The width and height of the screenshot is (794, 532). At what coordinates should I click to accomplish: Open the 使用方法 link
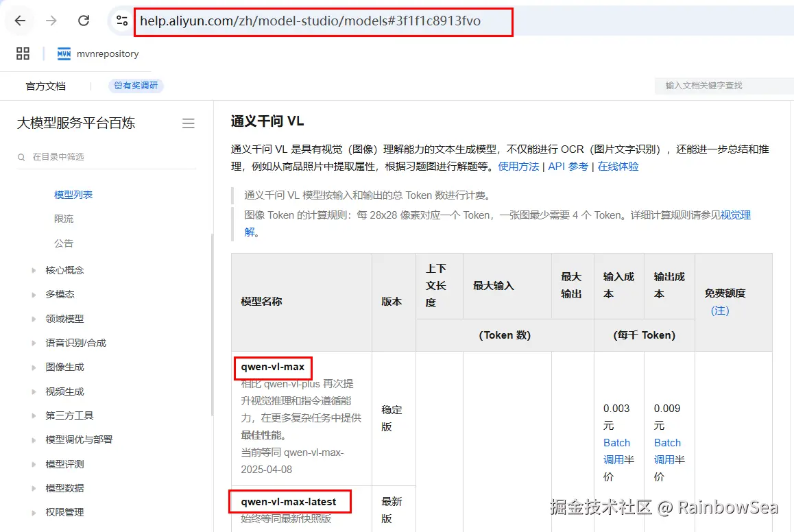pyautogui.click(x=518, y=167)
